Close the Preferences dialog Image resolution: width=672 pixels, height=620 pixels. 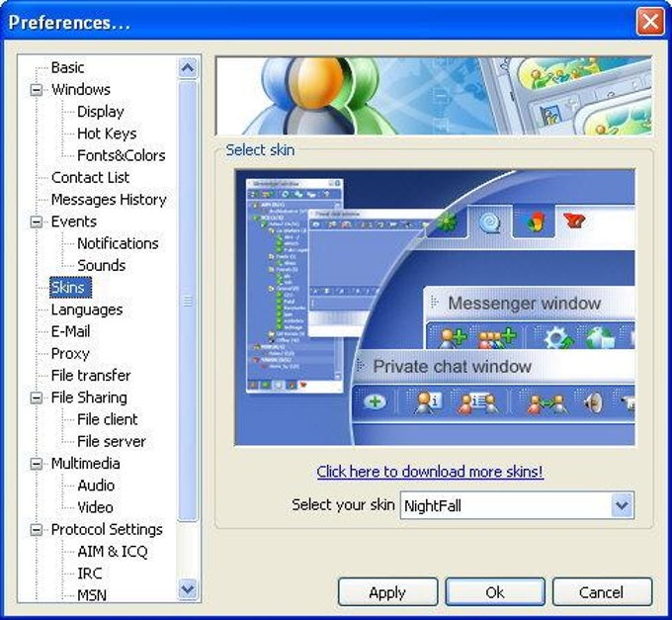coord(650,21)
